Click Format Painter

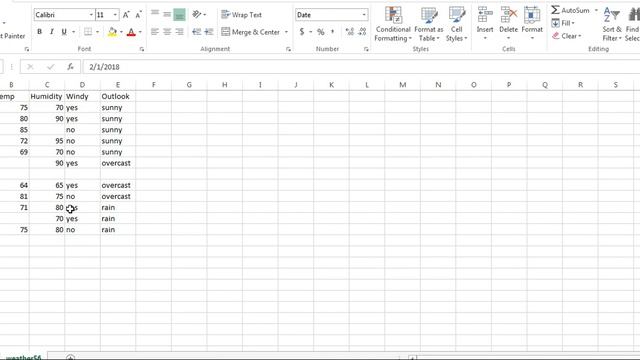(12, 36)
